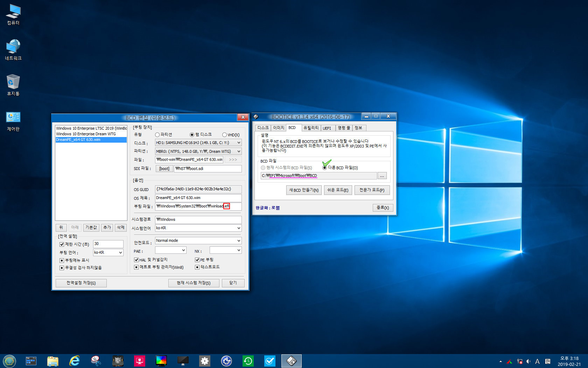Click the 새 BCD 만들기(N) button

(x=304, y=190)
